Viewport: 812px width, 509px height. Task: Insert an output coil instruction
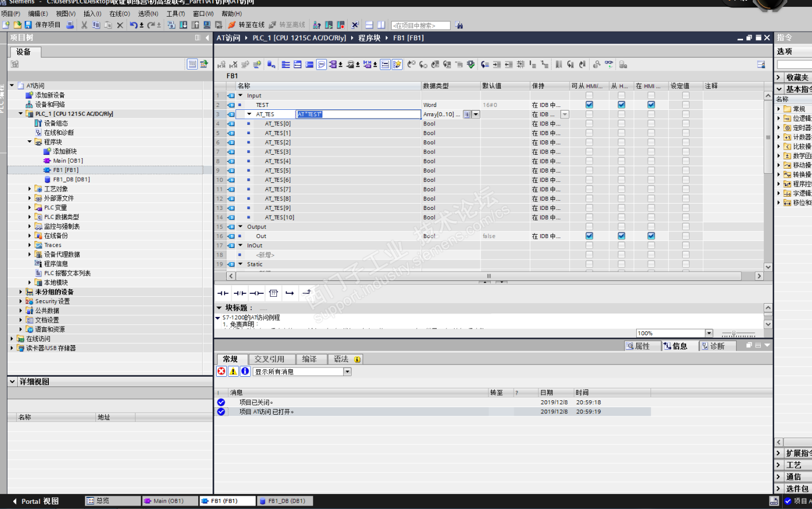(256, 293)
